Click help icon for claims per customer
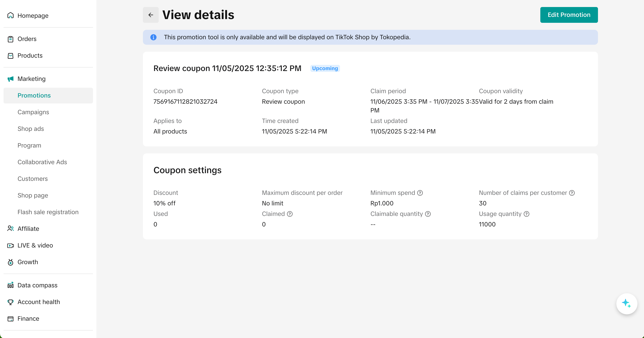644x338 pixels. tap(572, 193)
